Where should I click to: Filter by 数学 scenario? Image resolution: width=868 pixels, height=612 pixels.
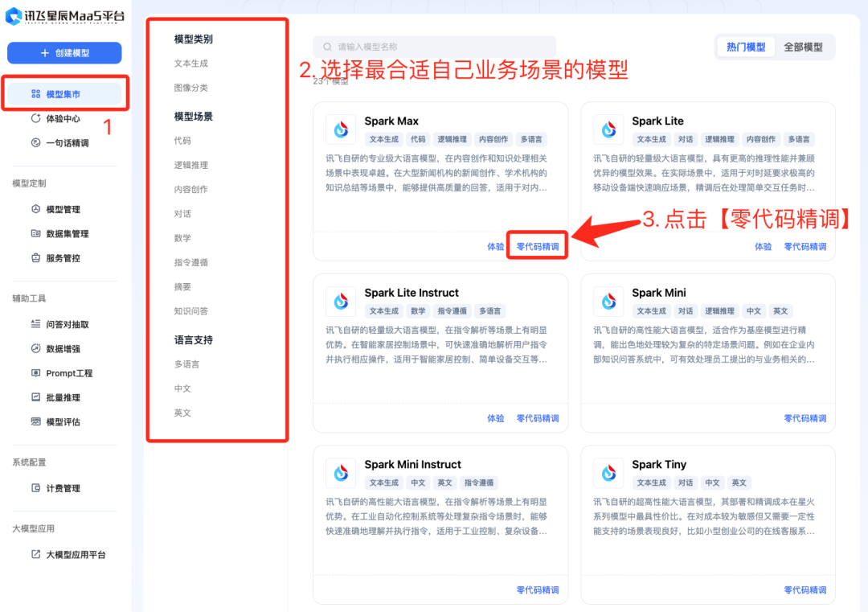click(182, 238)
